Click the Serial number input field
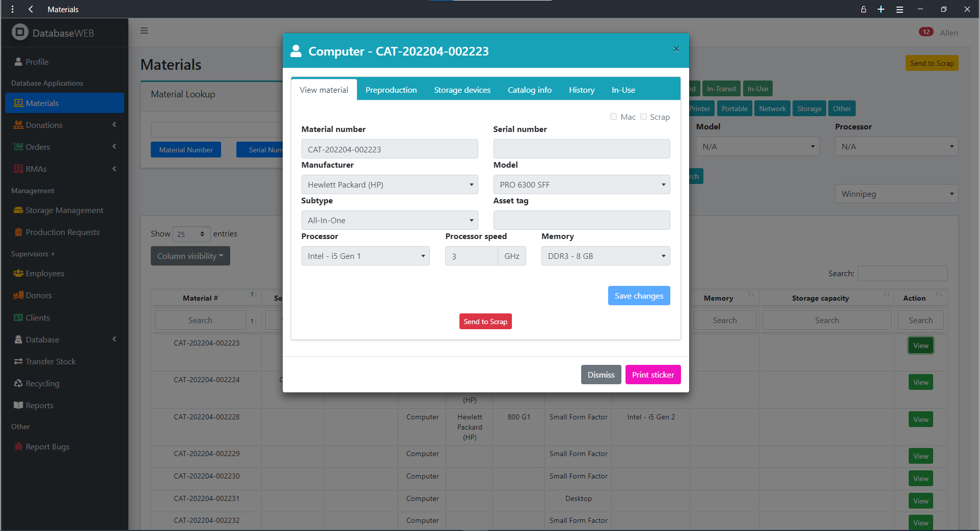980x531 pixels. pyautogui.click(x=582, y=149)
